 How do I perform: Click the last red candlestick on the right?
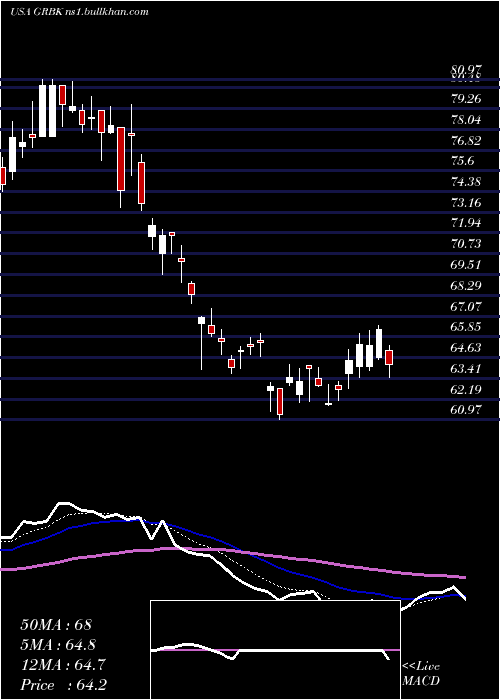(x=389, y=358)
